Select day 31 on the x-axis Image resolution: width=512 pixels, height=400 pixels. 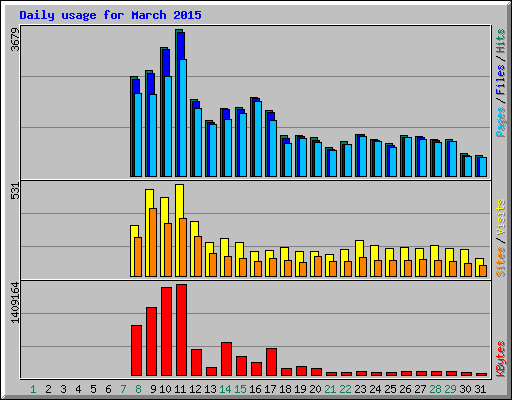pos(480,389)
